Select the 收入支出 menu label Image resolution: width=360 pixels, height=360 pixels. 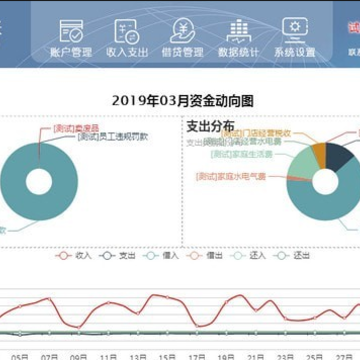tap(127, 52)
